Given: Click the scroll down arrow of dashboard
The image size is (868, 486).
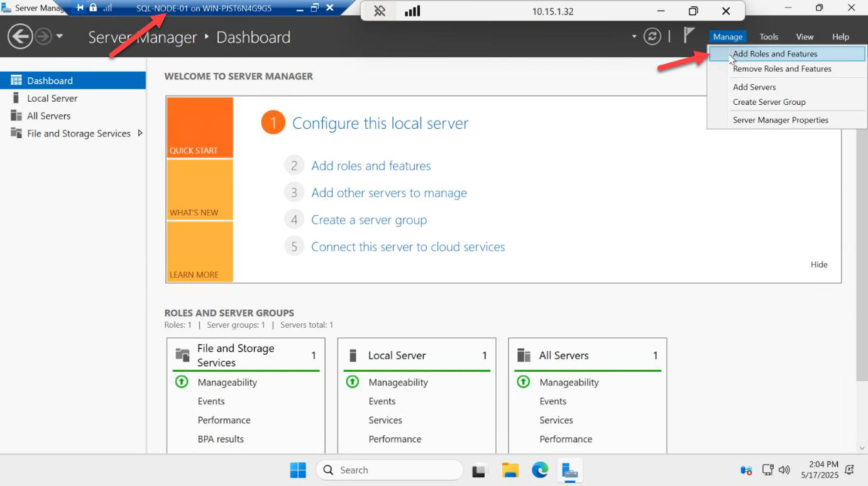Looking at the screenshot, I should [x=862, y=448].
